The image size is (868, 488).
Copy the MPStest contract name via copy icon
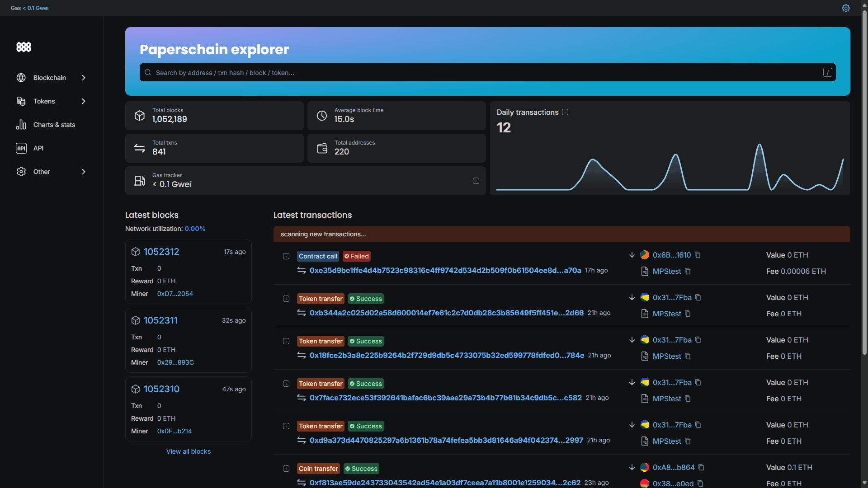(688, 271)
